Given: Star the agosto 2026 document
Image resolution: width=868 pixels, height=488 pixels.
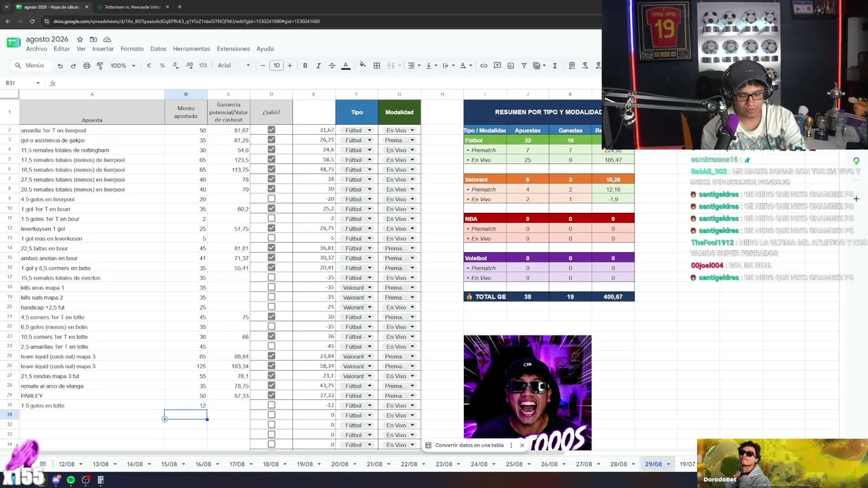Looking at the screenshot, I should coord(80,39).
